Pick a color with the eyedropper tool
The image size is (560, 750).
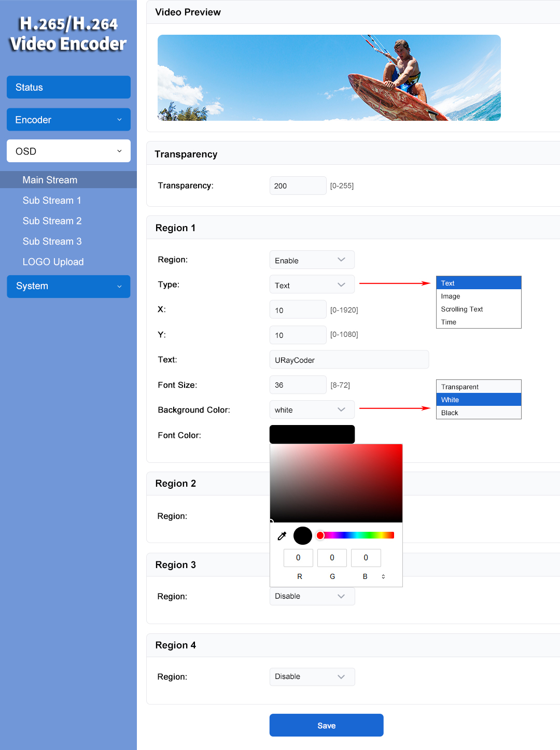coord(282,536)
